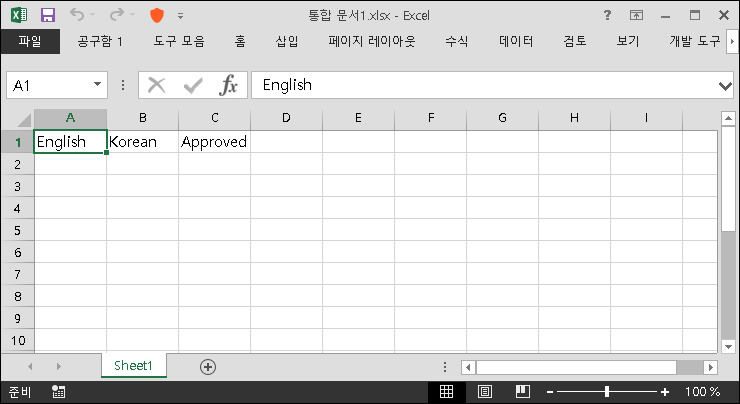Click the Save icon in quick access toolbar
Image resolution: width=740 pixels, height=404 pixels.
48,15
